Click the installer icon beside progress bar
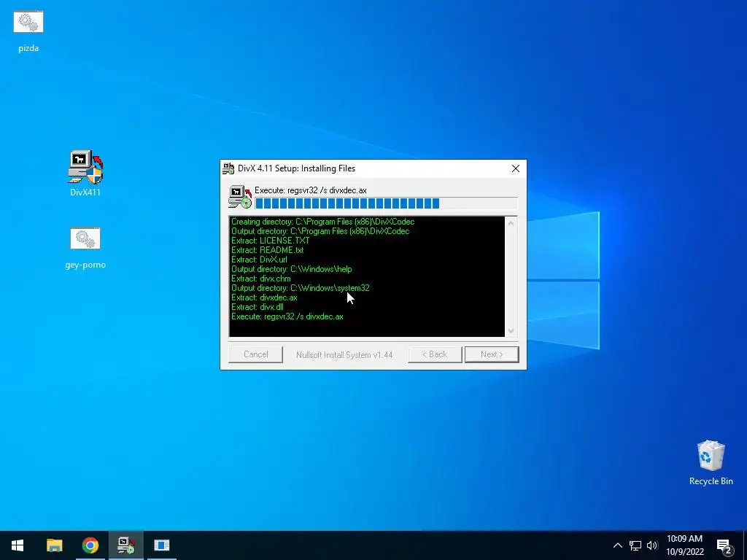The height and width of the screenshot is (560, 747). [x=240, y=197]
